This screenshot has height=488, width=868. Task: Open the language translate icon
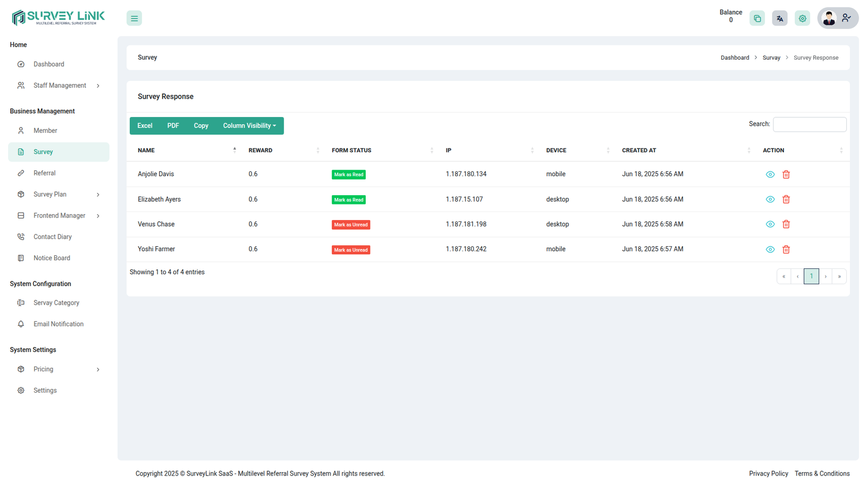780,18
